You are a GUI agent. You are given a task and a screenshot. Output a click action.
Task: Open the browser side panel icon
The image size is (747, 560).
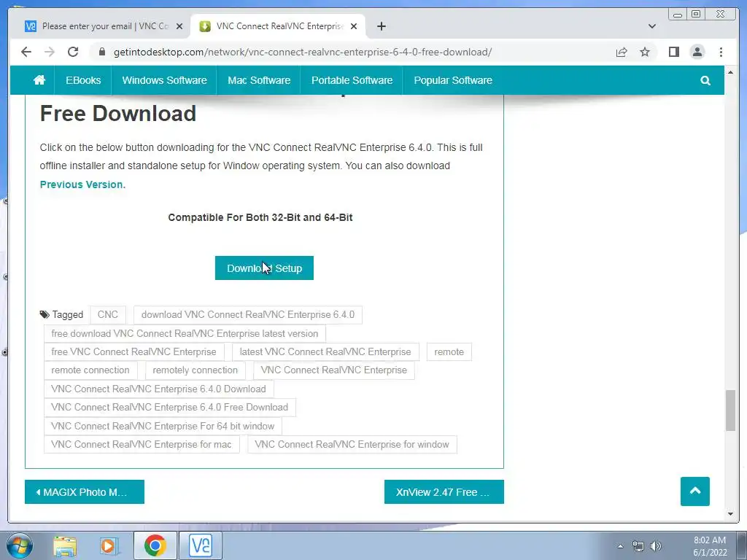[x=673, y=52]
